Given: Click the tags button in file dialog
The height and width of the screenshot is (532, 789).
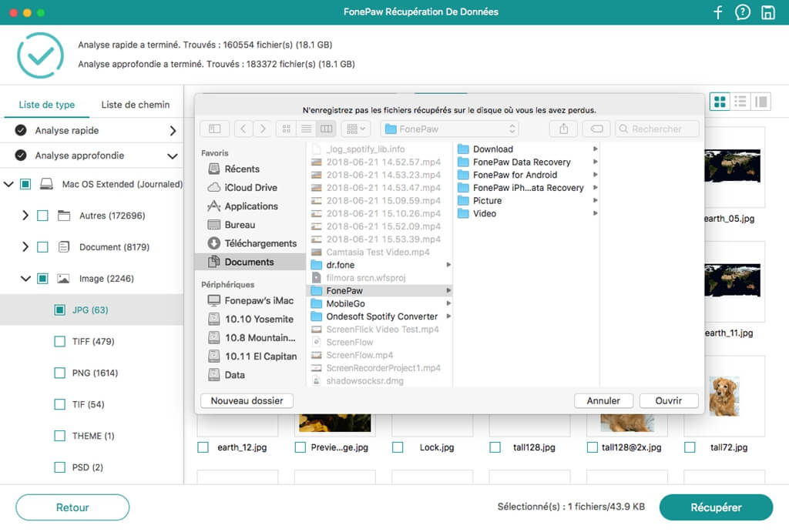Looking at the screenshot, I should coord(597,129).
